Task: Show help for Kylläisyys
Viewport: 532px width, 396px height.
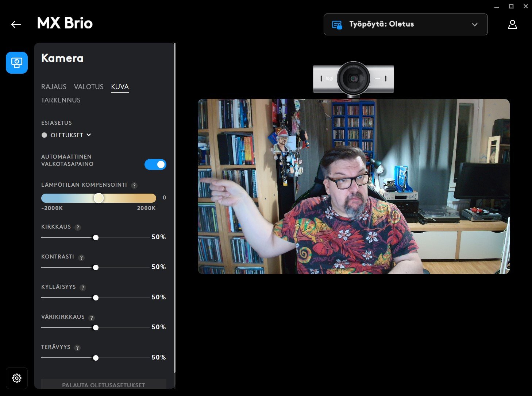Action: coord(83,288)
